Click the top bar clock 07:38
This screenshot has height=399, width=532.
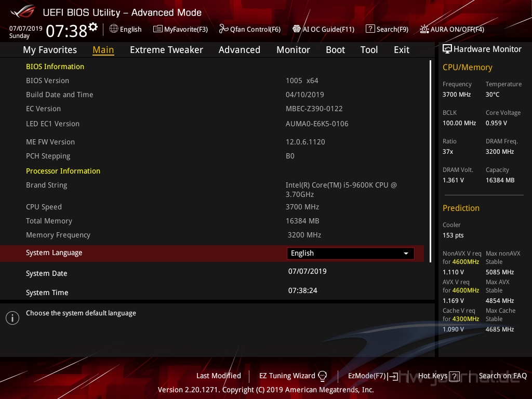coord(66,31)
